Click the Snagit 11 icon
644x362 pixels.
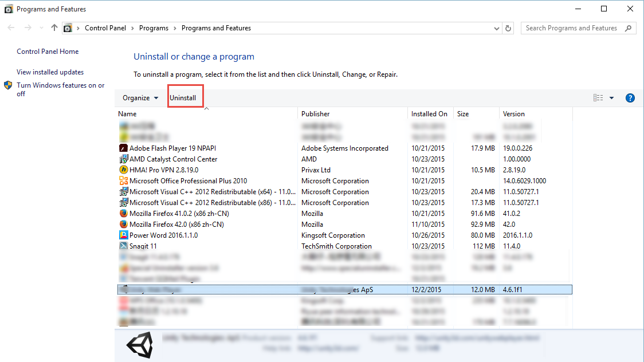(123, 245)
